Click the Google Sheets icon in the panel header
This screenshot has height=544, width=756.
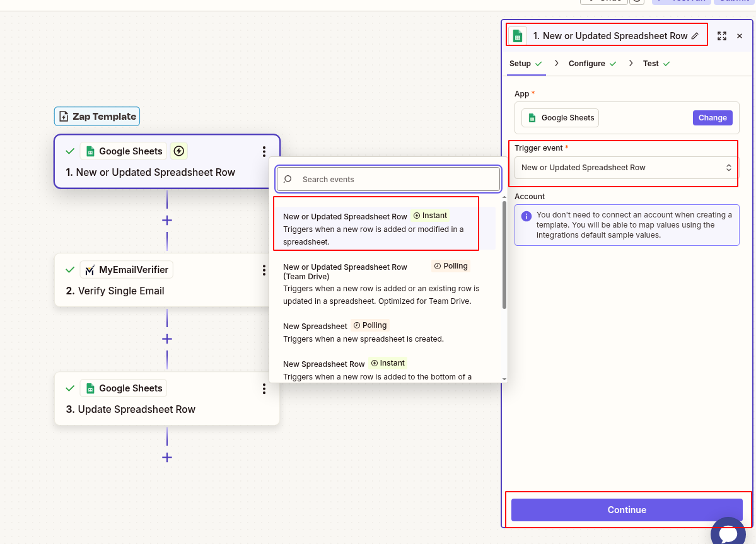(517, 35)
